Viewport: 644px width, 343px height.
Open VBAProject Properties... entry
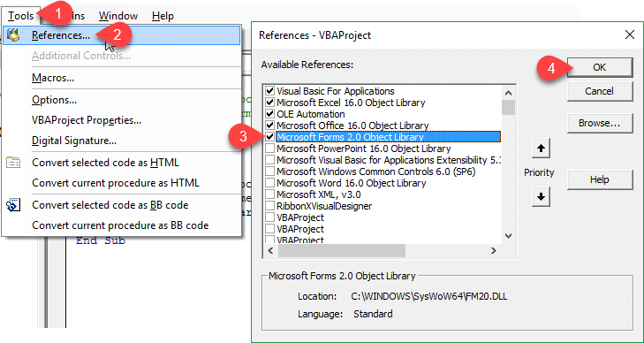point(87,120)
